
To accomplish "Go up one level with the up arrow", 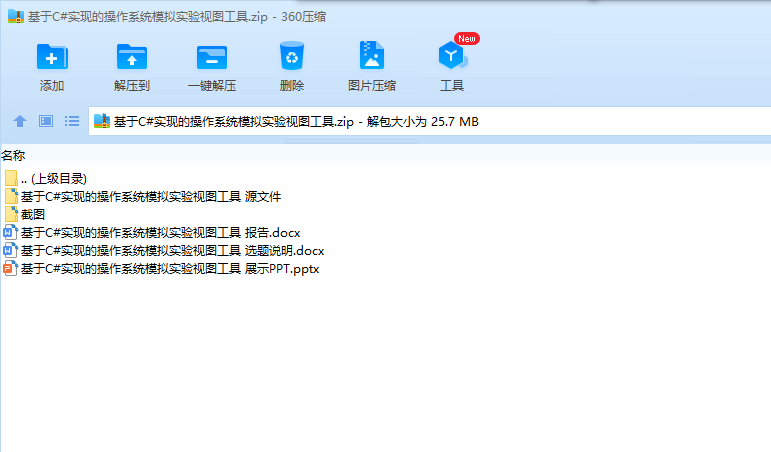I will coord(20,121).
